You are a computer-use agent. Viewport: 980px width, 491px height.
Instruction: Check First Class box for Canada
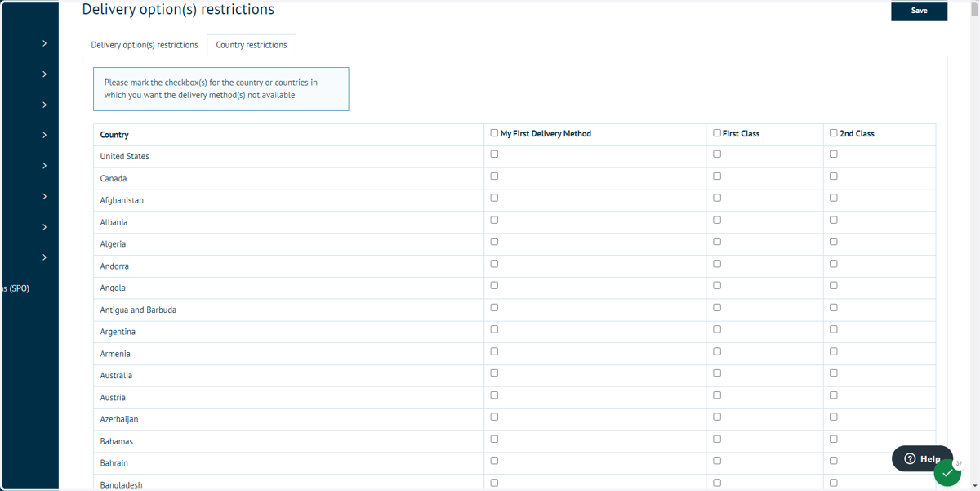(x=717, y=176)
